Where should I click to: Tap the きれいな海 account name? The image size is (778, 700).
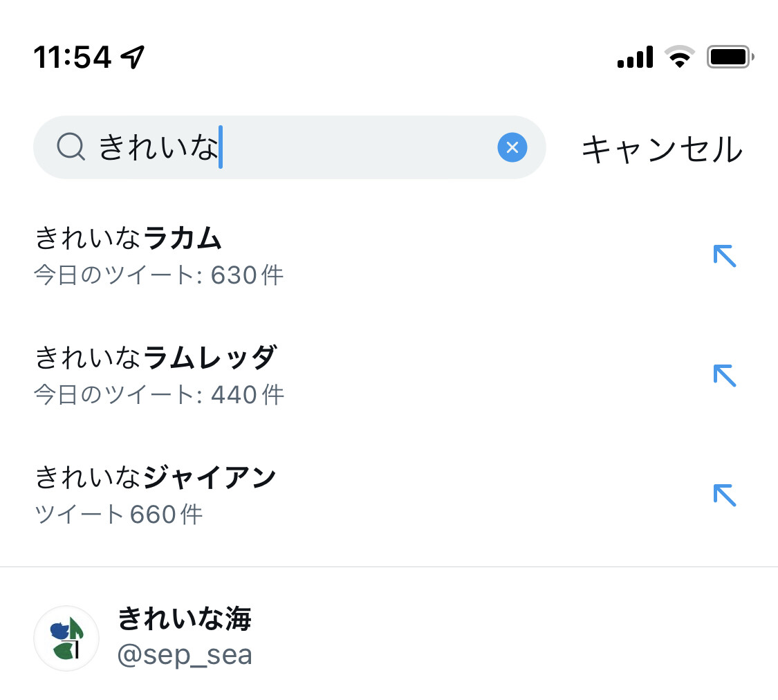point(184,618)
